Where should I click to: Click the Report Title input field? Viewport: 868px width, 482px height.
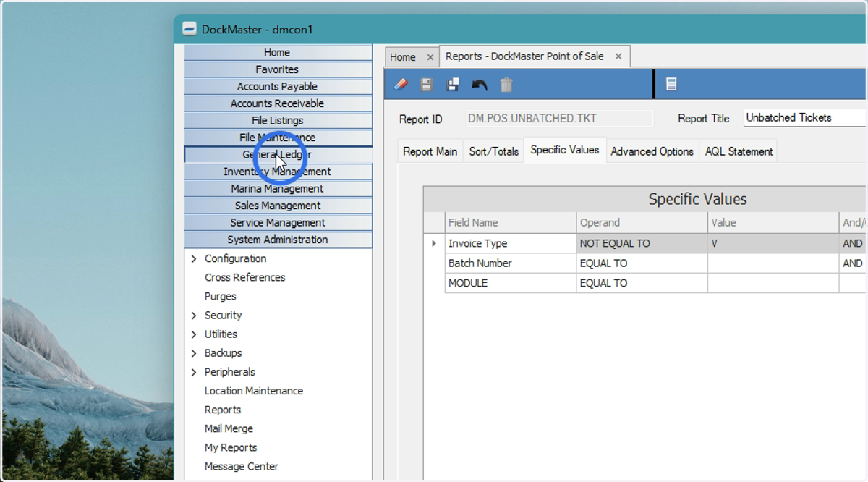click(x=804, y=118)
